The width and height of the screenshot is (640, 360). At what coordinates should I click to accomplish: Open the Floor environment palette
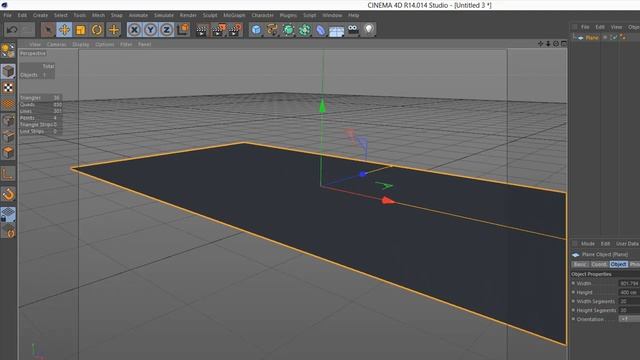pos(336,31)
